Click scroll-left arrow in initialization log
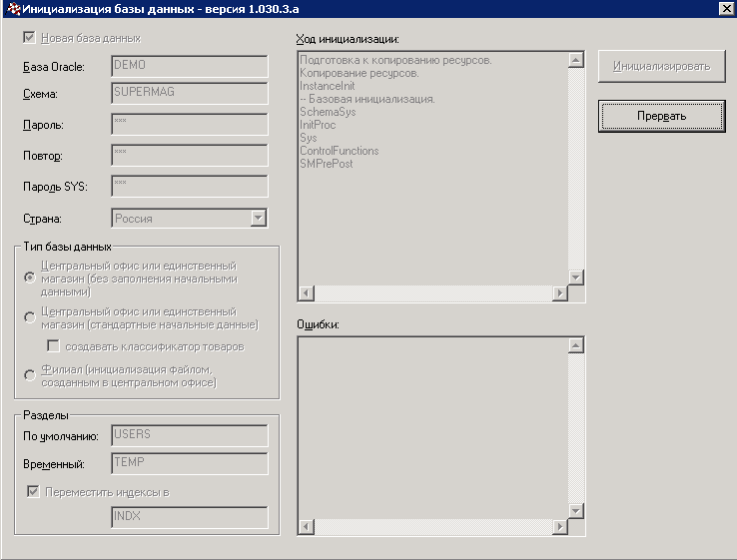Viewport: 737px width, 560px height. tap(307, 293)
